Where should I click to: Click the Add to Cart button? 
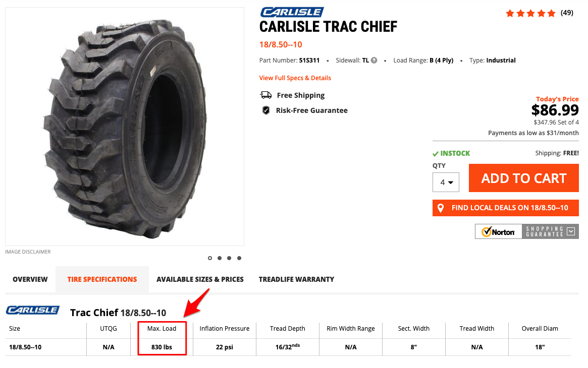pos(523,178)
